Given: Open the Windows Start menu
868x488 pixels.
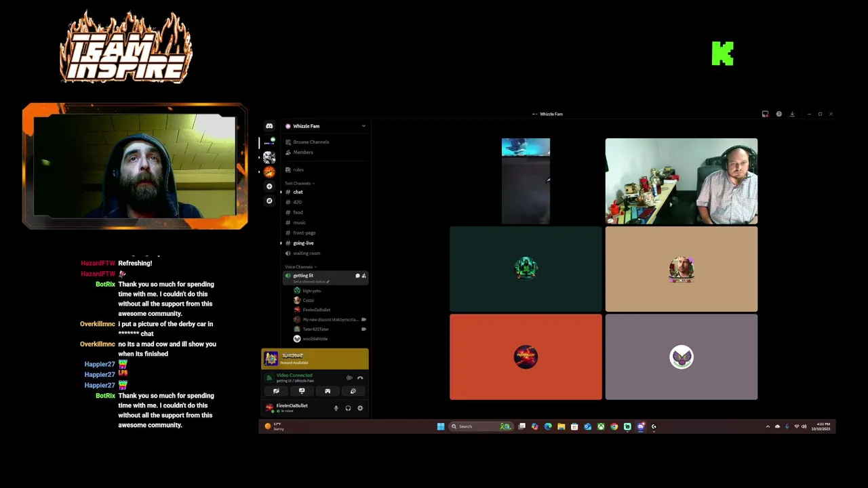Looking at the screenshot, I should point(441,426).
